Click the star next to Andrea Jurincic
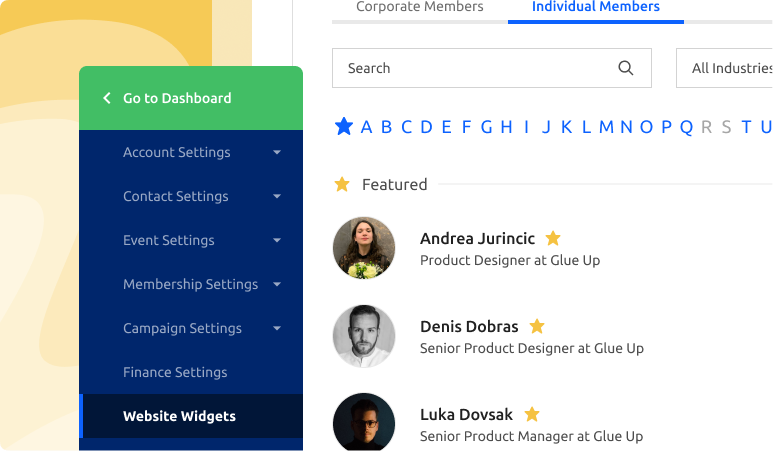Image resolution: width=773 pixels, height=451 pixels. pyautogui.click(x=553, y=239)
